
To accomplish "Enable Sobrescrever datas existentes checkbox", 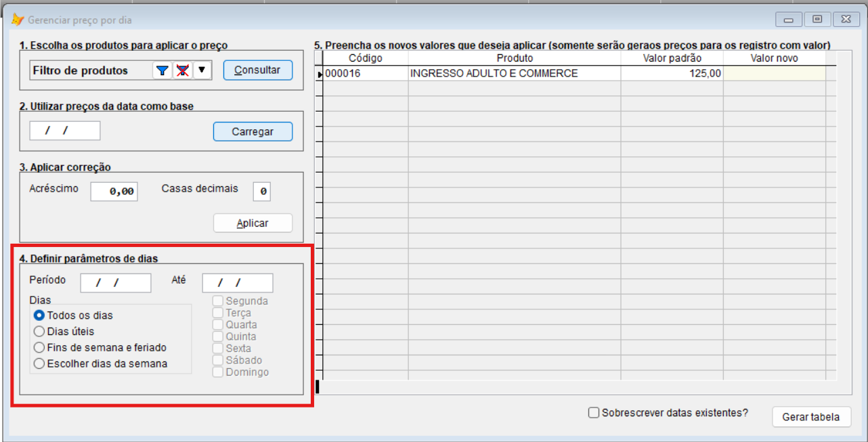I will [x=594, y=412].
